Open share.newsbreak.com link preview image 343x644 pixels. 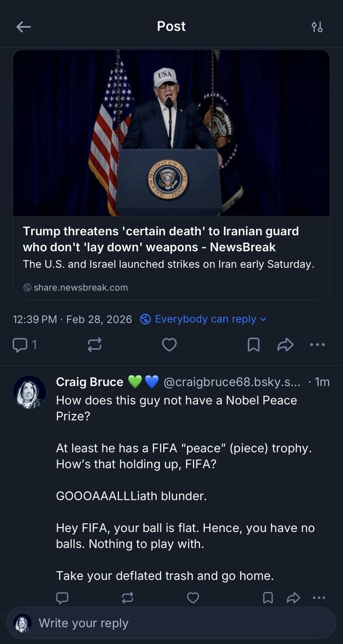point(171,133)
